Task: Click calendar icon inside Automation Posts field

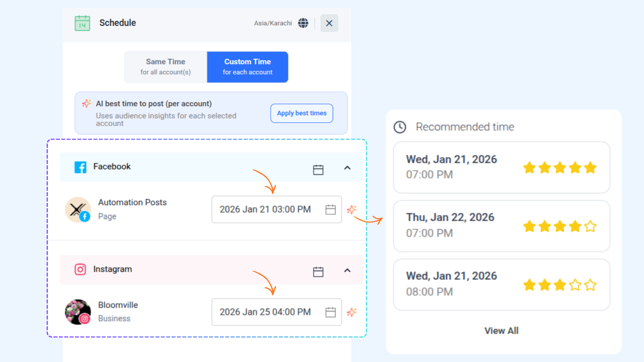Action: click(x=330, y=209)
